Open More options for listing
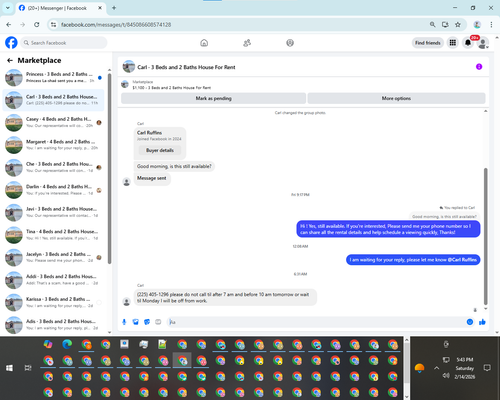The height and width of the screenshot is (400, 500). point(396,98)
